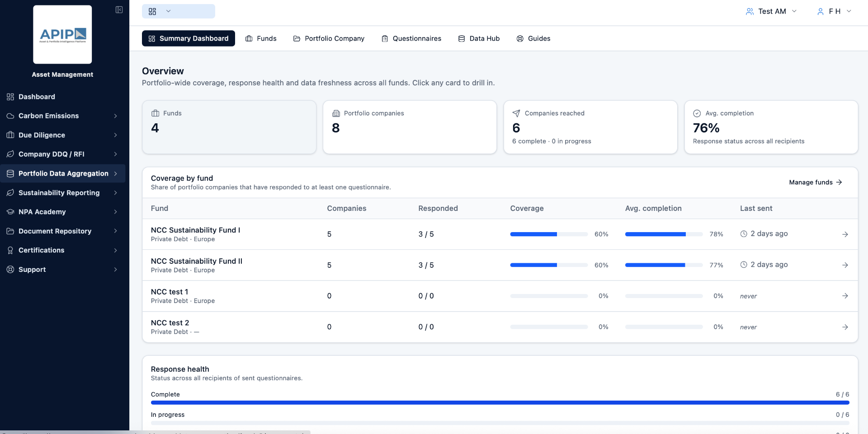Screen dimensions: 868x434
Task: Click the NCC test 1 fund name
Action: tap(170, 292)
